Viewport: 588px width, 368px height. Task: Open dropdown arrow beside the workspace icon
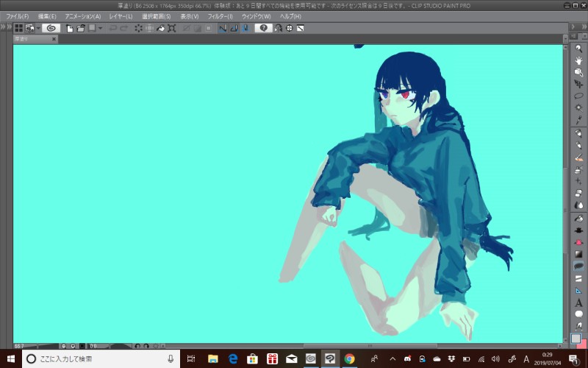(x=38, y=28)
